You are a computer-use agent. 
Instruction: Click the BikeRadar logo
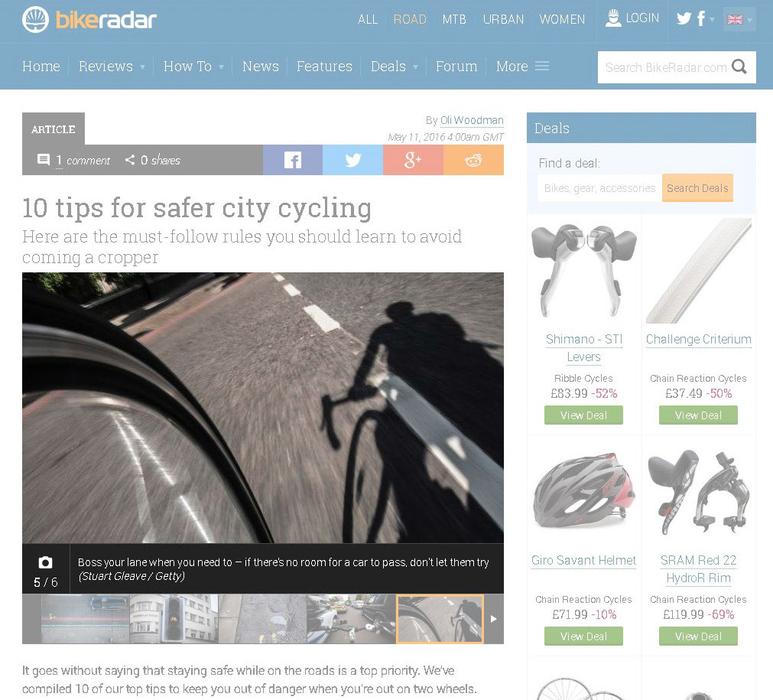[89, 20]
